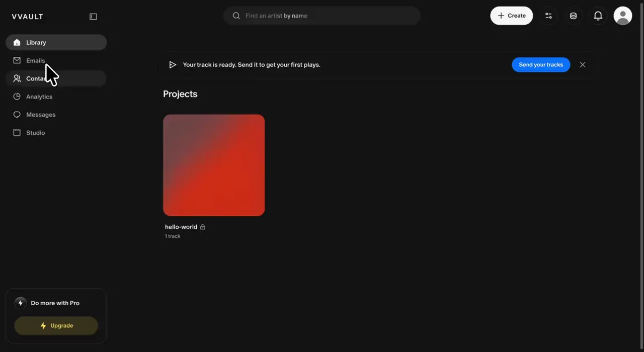Open the user profile avatar
The width and height of the screenshot is (644, 352).
pos(623,16)
